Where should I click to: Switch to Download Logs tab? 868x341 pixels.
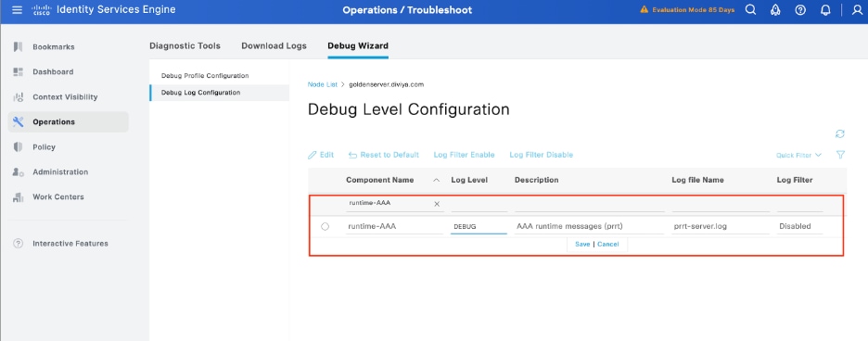pyautogui.click(x=274, y=46)
